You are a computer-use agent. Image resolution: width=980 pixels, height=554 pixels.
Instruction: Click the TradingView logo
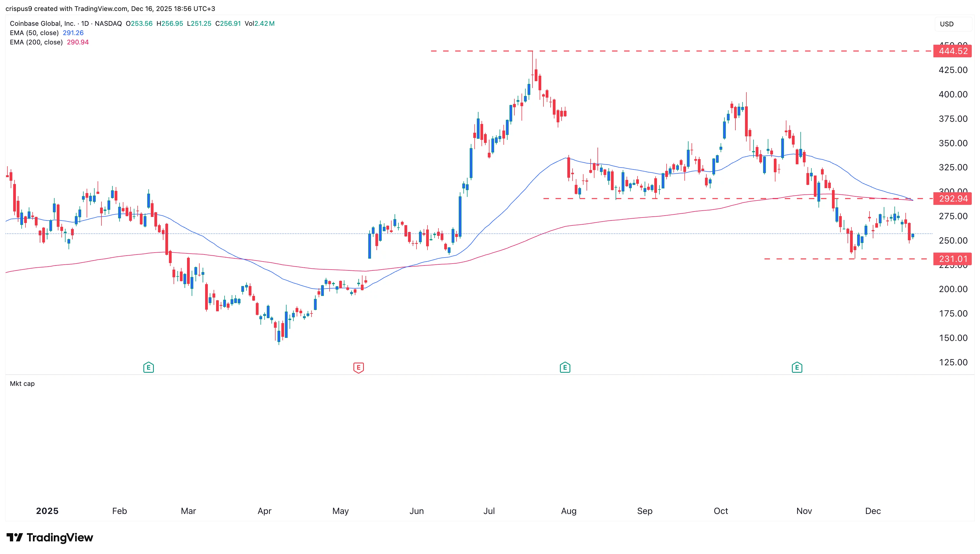pyautogui.click(x=50, y=537)
